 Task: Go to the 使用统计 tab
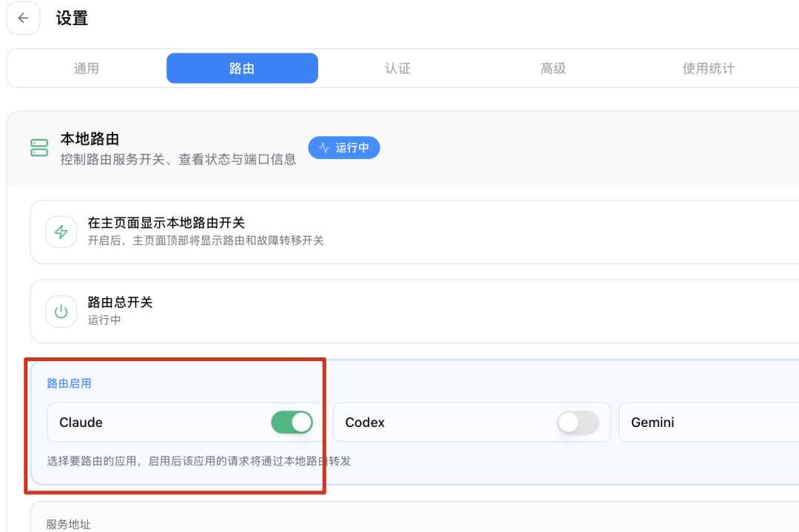708,68
